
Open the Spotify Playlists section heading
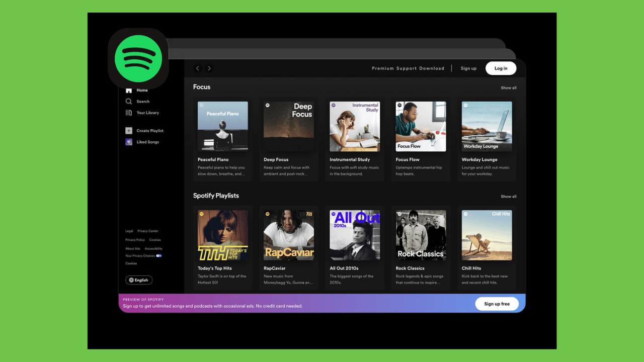point(216,196)
